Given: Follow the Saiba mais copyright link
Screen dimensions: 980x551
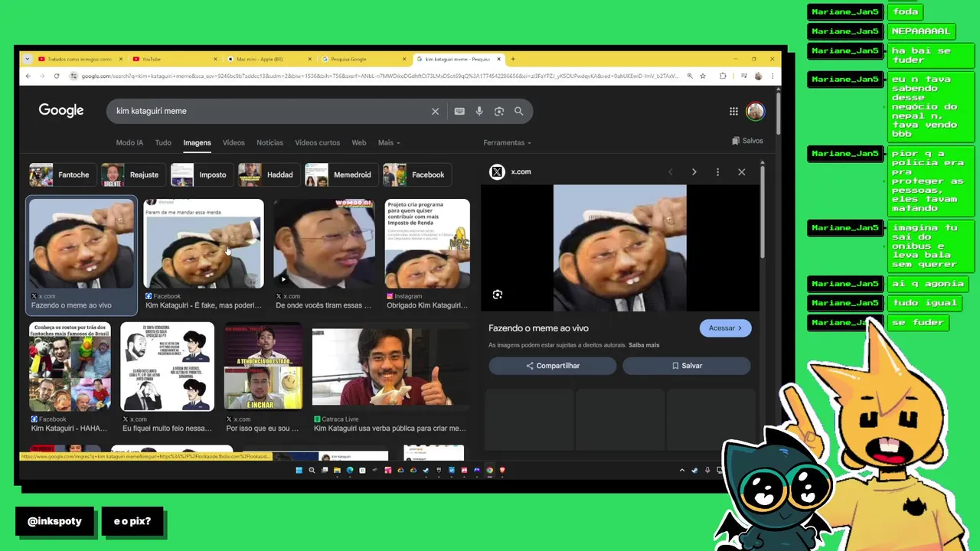Looking at the screenshot, I should click(644, 345).
